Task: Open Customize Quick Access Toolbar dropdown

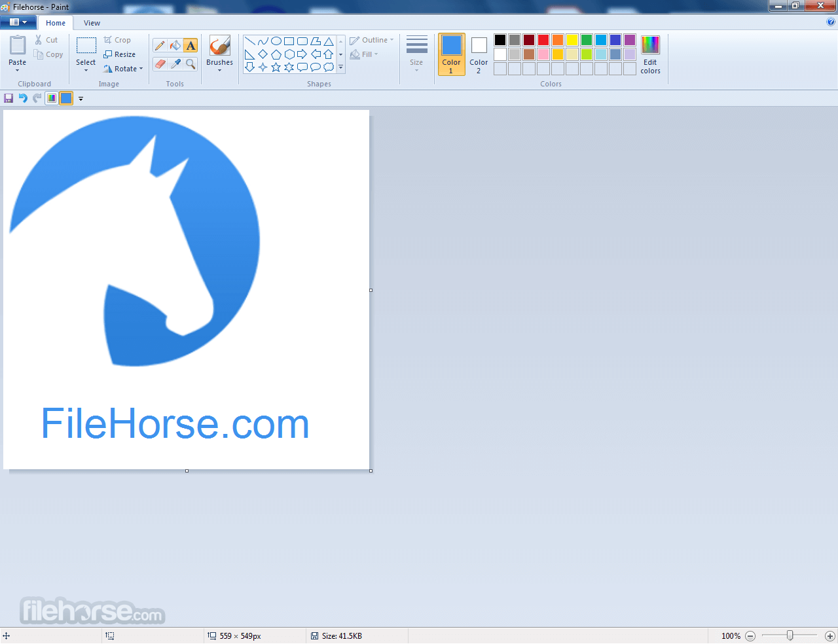Action: tap(81, 99)
